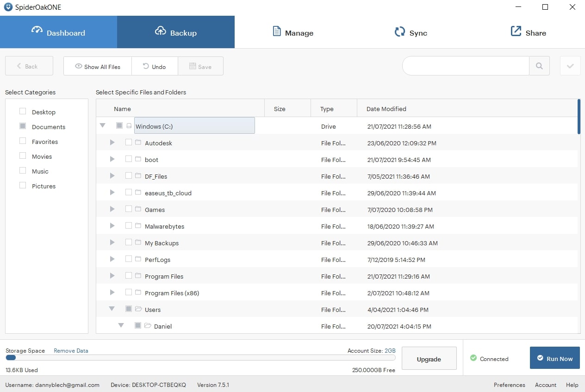Click the Storage Space usage bar

point(200,357)
